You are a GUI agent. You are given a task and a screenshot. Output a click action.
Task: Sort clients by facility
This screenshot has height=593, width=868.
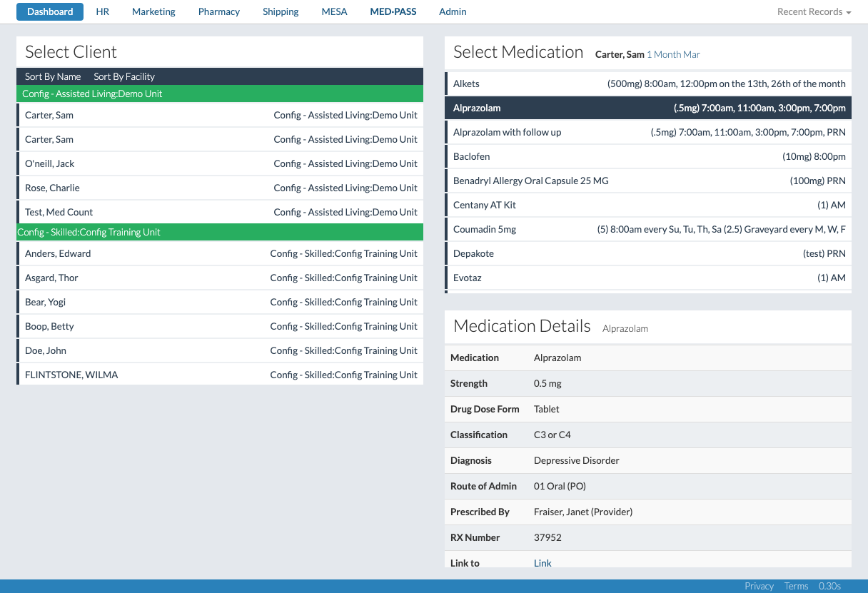point(124,76)
